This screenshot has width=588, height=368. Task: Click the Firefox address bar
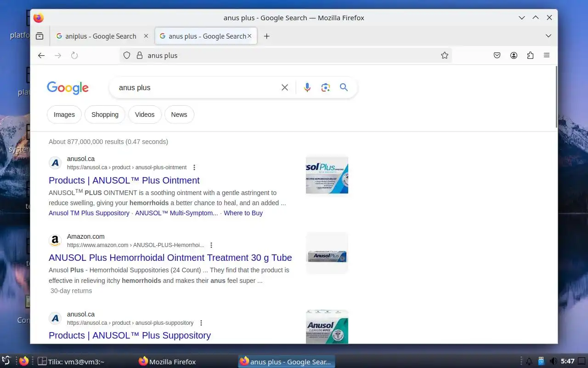tap(285, 55)
